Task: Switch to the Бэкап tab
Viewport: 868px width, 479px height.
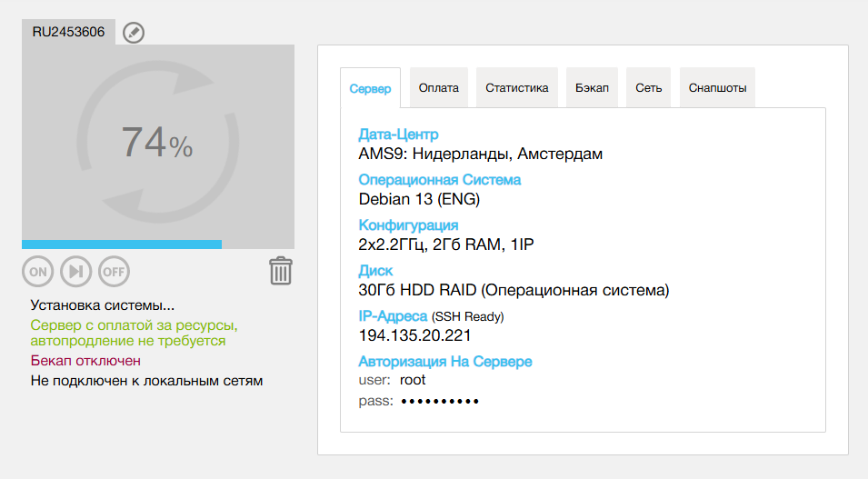Action: coord(592,87)
